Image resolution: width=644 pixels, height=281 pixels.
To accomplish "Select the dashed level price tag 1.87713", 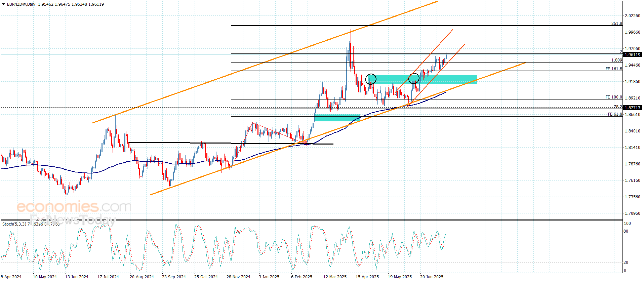I will (633, 108).
